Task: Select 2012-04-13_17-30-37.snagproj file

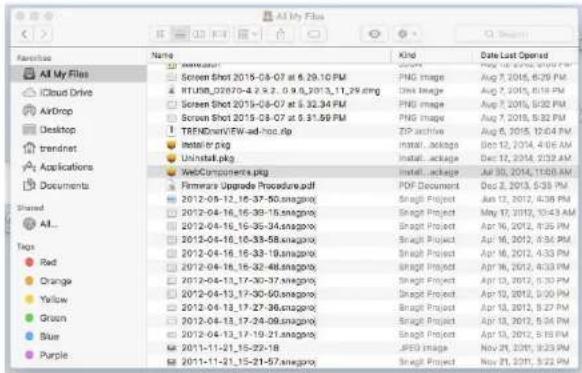Action: [x=362, y=281]
